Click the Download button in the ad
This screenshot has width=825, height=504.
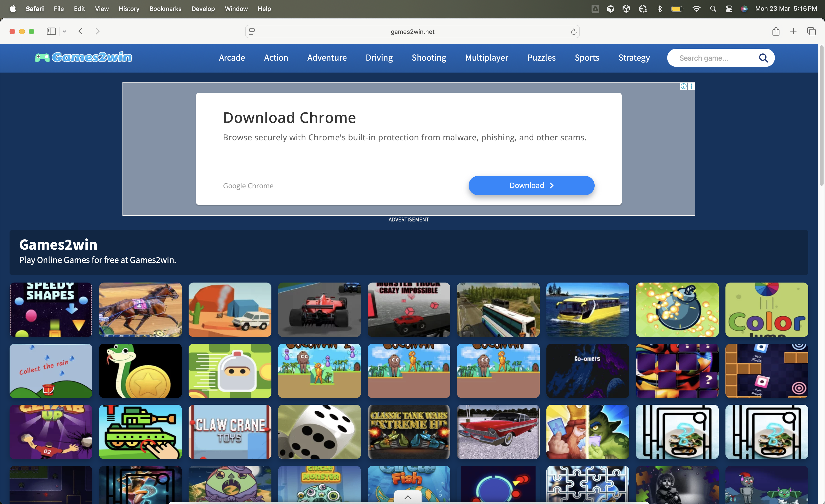tap(531, 185)
